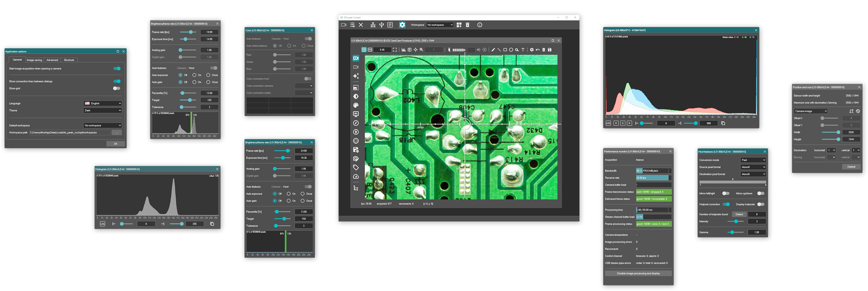868x291 pixels.
Task: Open the Destination pixel format dropdown
Action: (753, 174)
